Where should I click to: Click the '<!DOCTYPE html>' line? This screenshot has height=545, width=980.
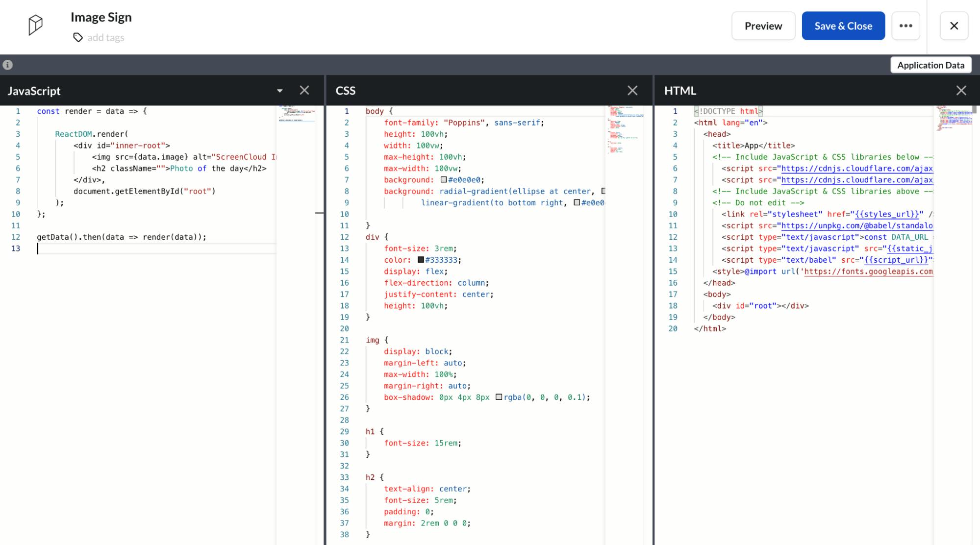(728, 111)
